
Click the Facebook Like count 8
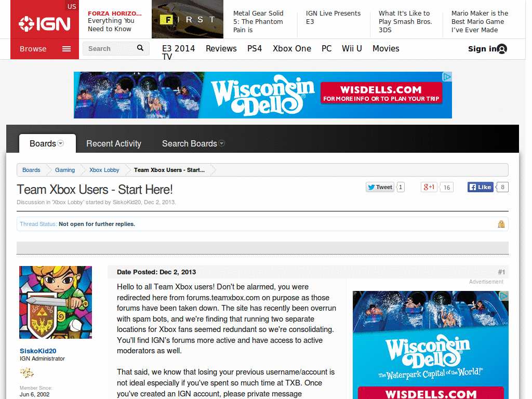click(502, 187)
